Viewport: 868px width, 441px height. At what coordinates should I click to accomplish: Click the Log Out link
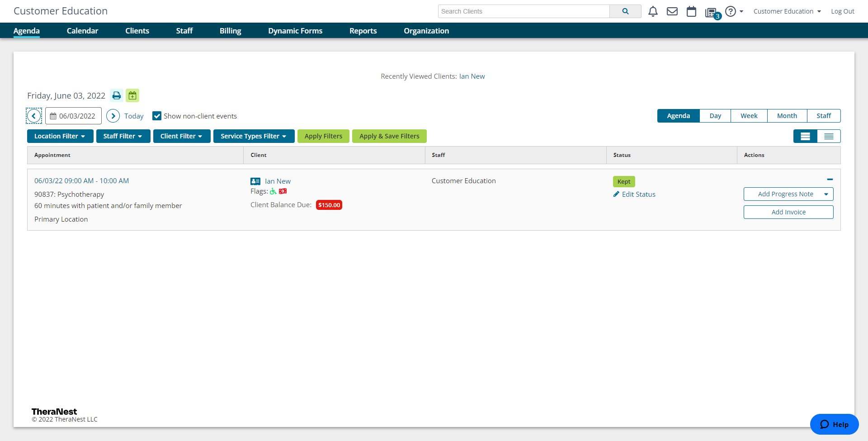[843, 11]
